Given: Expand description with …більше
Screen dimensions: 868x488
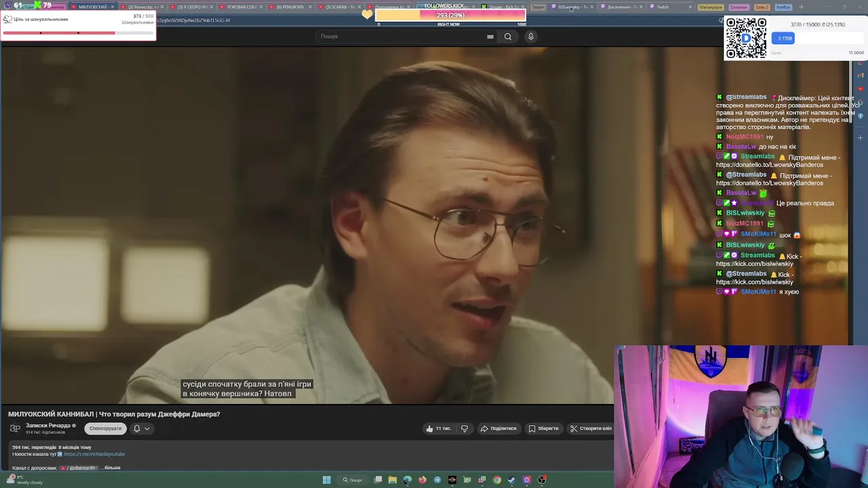Looking at the screenshot, I should coord(111,468).
